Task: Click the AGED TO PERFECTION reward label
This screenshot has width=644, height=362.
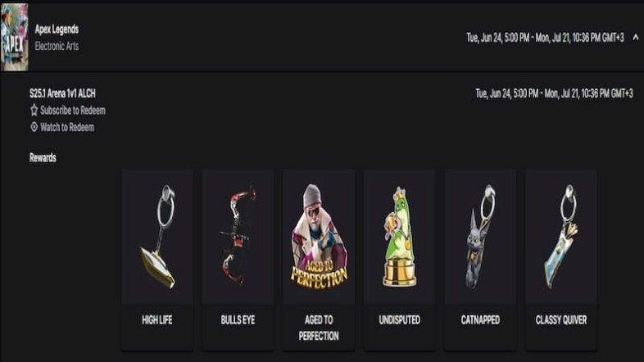Action: coord(319,328)
